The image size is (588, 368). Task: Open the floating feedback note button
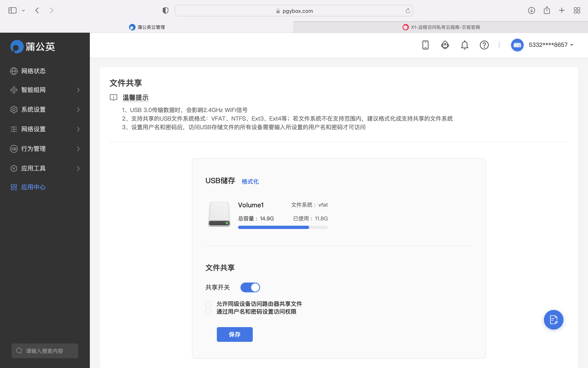553,320
